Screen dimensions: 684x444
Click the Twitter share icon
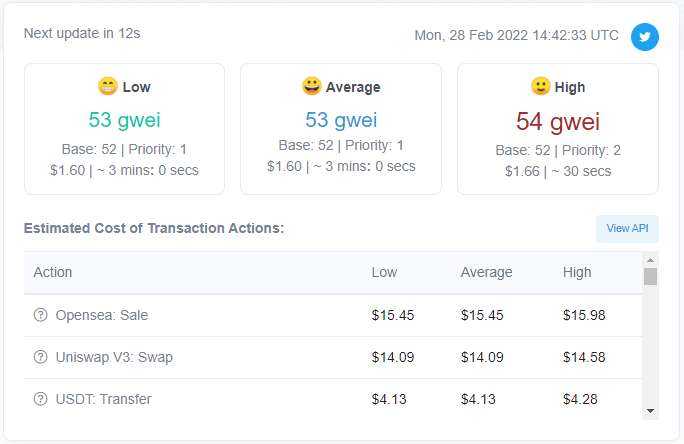pyautogui.click(x=645, y=37)
